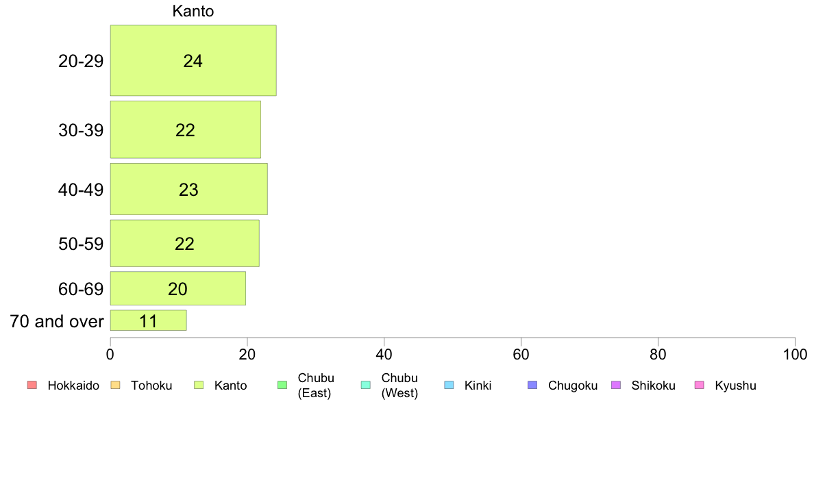This screenshot has width=814, height=504.
Task: Click the Shikoku purple legend swatch
Action: (616, 385)
